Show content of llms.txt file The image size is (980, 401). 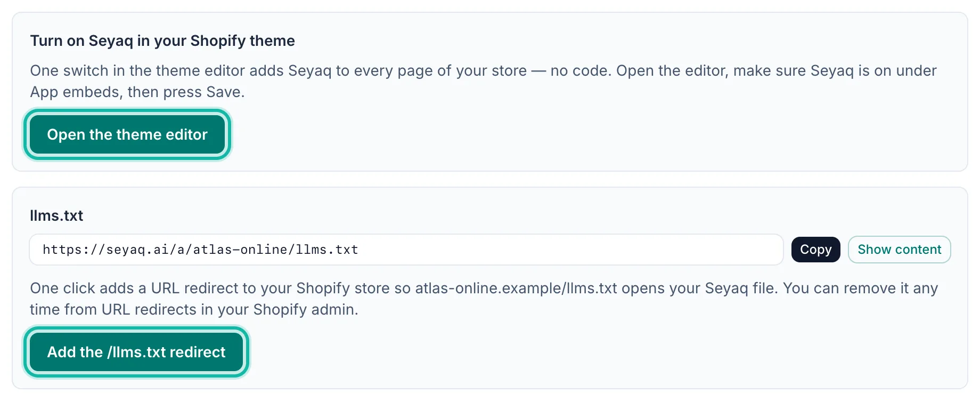[899, 250]
